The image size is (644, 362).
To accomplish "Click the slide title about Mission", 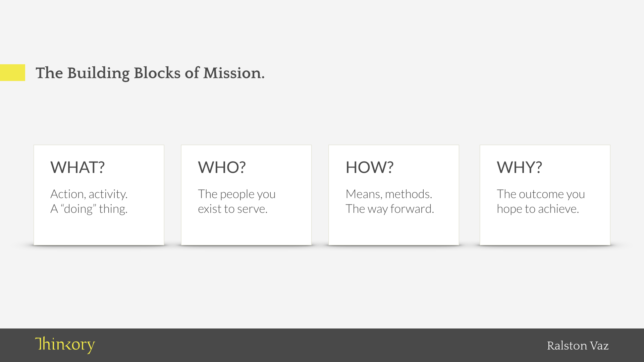I will point(150,73).
